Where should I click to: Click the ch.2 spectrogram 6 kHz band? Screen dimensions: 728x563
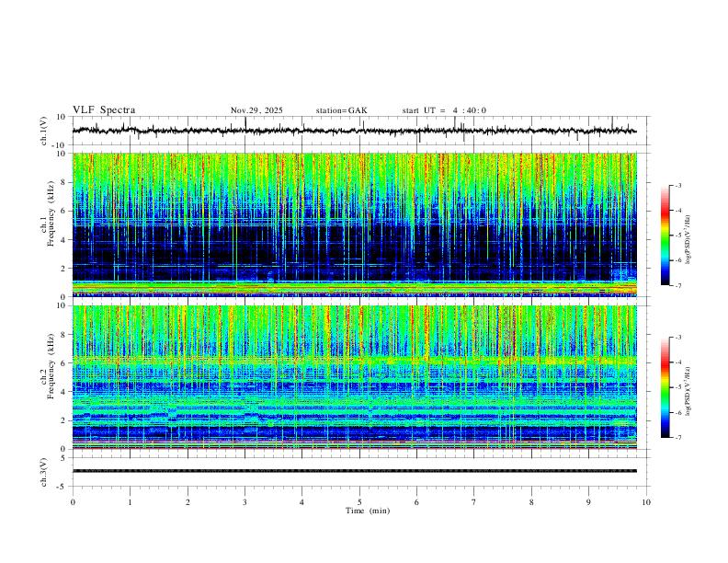(x=354, y=361)
